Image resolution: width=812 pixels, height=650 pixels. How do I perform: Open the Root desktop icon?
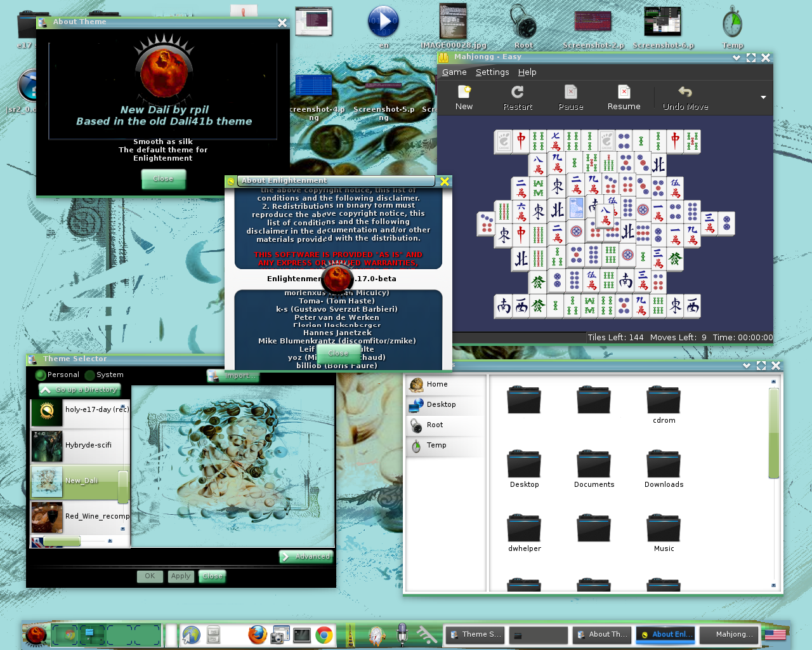click(x=524, y=27)
